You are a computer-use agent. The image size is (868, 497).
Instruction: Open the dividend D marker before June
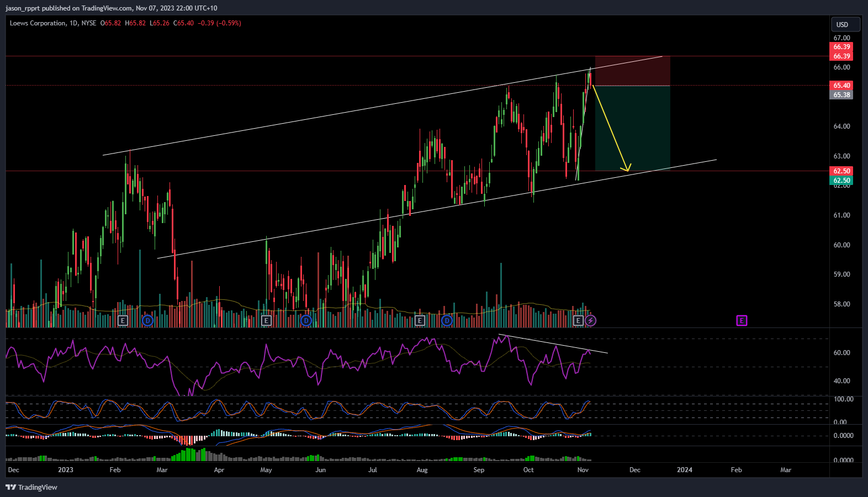pos(306,320)
